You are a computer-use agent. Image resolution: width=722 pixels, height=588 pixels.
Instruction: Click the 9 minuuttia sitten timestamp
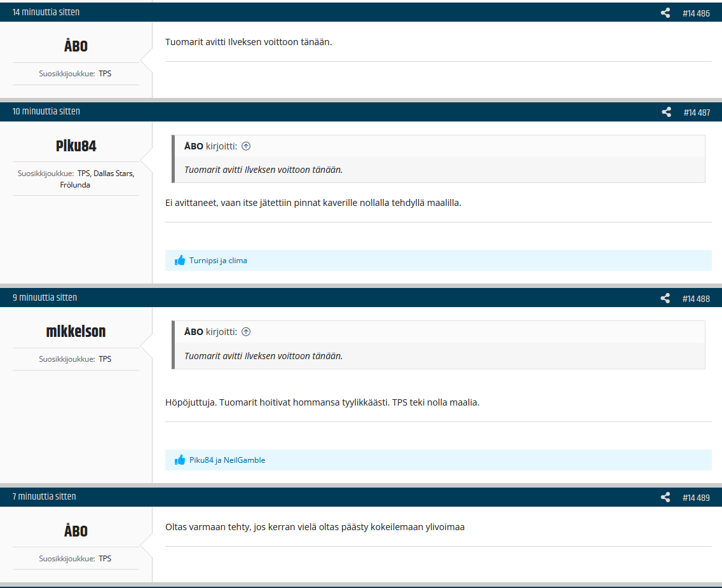coord(44,297)
